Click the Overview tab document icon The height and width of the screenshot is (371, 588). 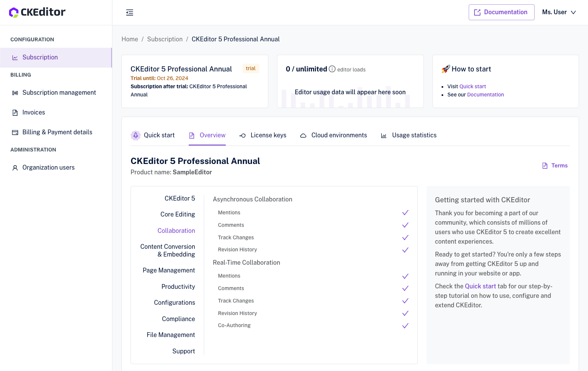click(x=192, y=136)
